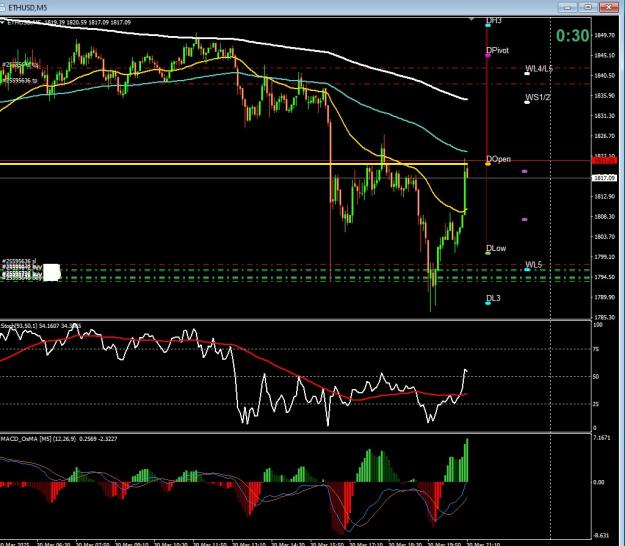The image size is (625, 546).
Task: Minimize the ETHUSD,M5 chart window
Action: pyautogui.click(x=568, y=7)
